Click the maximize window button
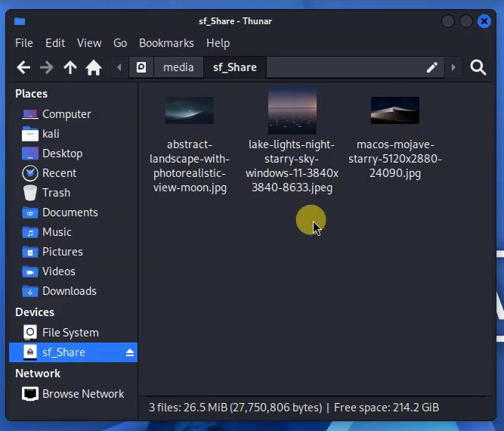 tap(466, 21)
